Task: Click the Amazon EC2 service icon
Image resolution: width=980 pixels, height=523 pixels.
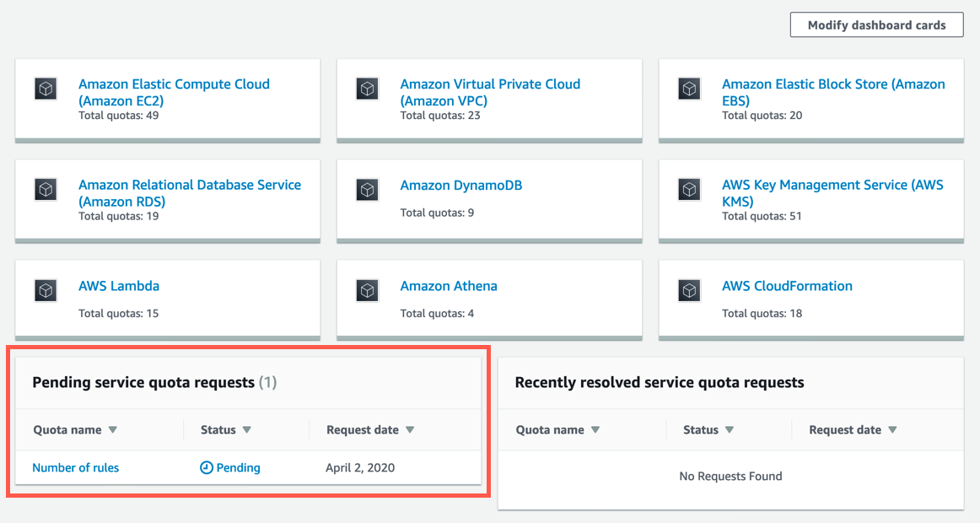Action: (x=45, y=88)
